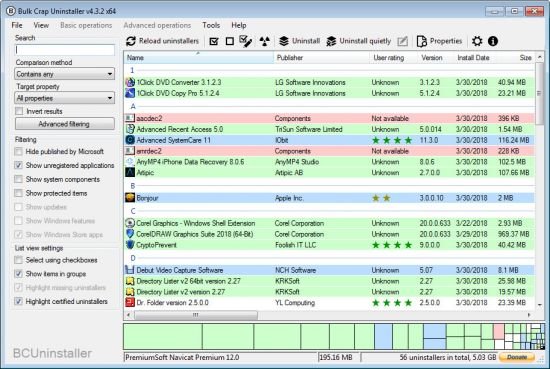Click the Directory Lister v2 64bit icon
550x369 pixels.
coord(130,281)
